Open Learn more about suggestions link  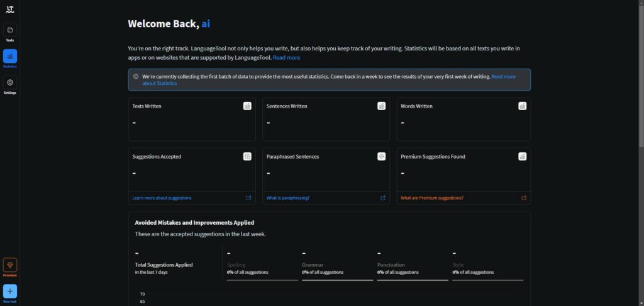(x=162, y=198)
